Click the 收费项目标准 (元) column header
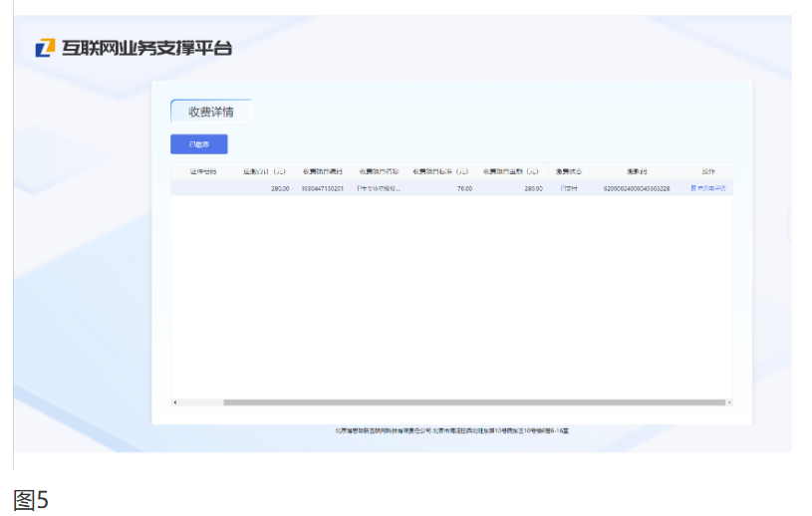The width and height of the screenshot is (812, 516). 440,171
